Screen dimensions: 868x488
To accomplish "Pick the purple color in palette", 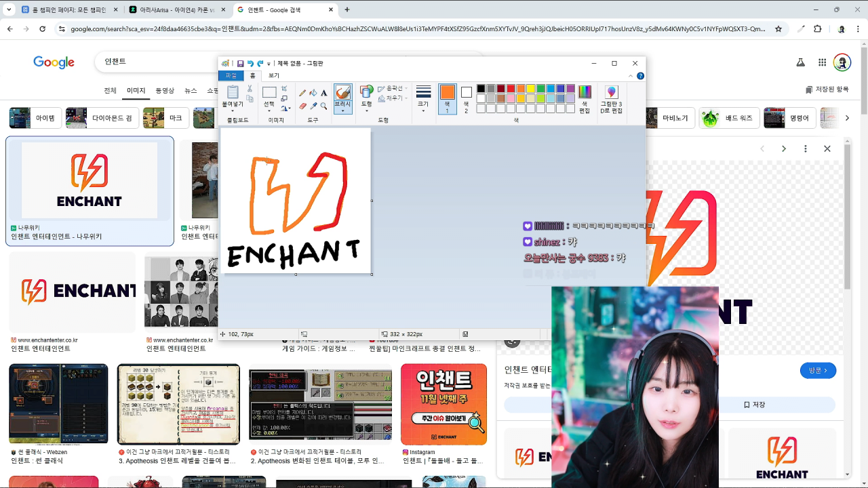I will pyautogui.click(x=570, y=89).
